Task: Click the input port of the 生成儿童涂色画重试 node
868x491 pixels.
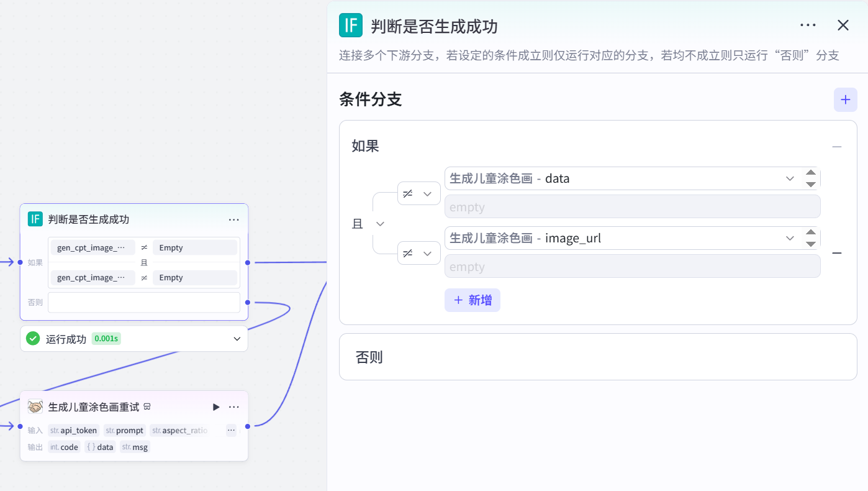Action: (x=20, y=426)
